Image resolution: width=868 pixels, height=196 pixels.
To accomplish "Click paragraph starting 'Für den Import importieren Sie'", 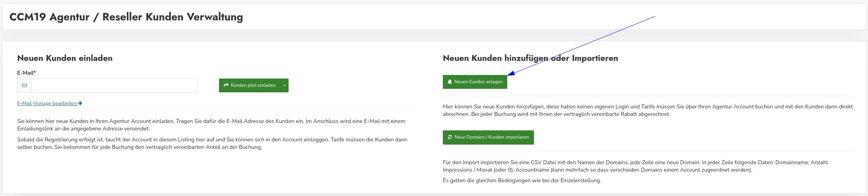I will (635, 166).
